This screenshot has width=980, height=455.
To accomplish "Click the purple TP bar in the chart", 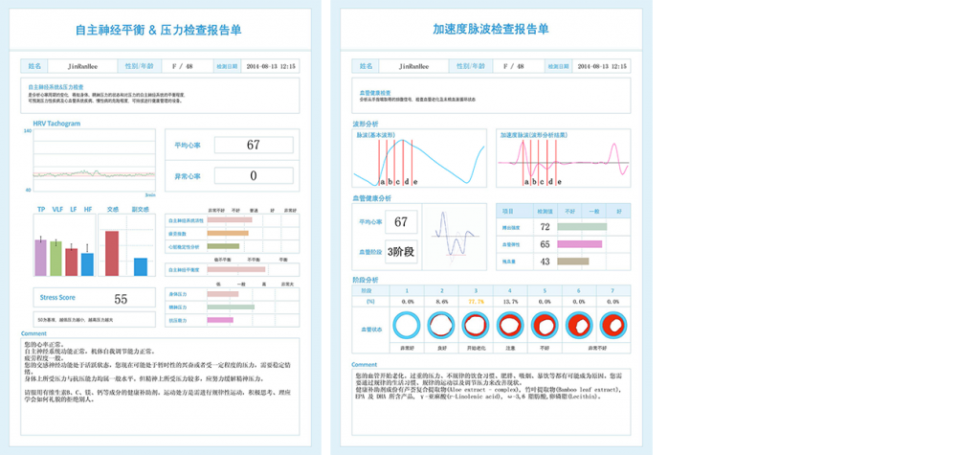I will coord(40,258).
